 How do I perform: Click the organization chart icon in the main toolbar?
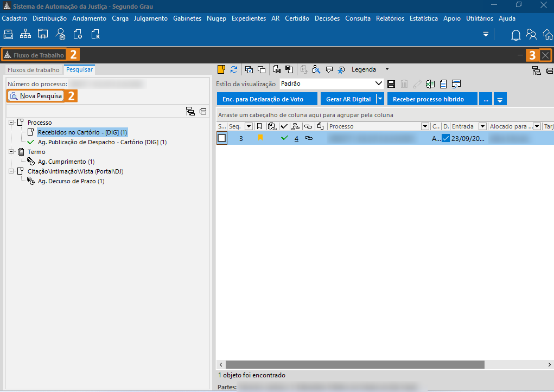click(x=26, y=35)
